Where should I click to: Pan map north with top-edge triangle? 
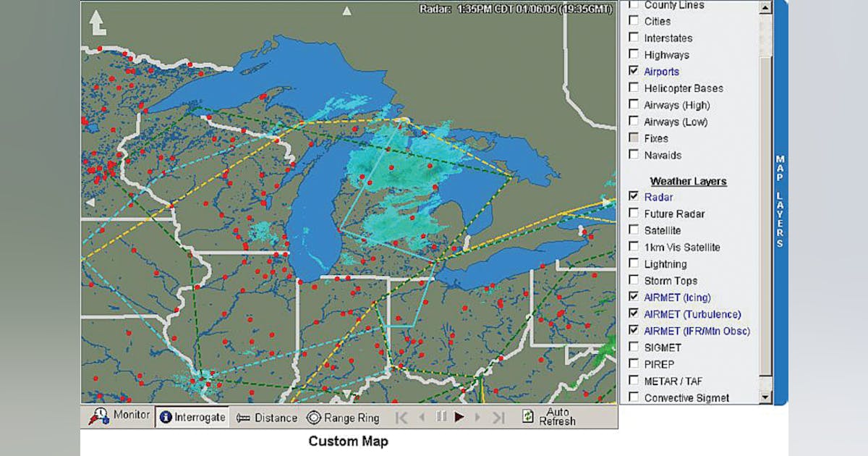click(x=347, y=11)
